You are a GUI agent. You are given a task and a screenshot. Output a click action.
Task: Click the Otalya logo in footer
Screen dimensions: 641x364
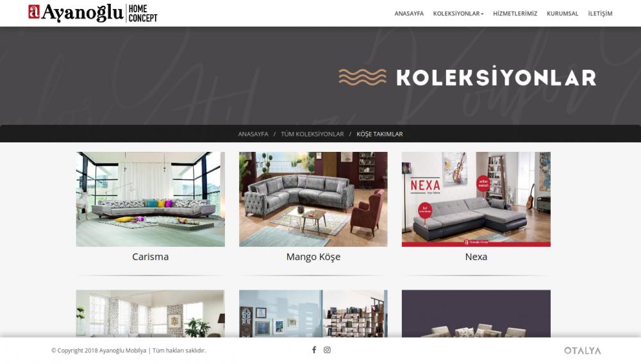[582, 351]
